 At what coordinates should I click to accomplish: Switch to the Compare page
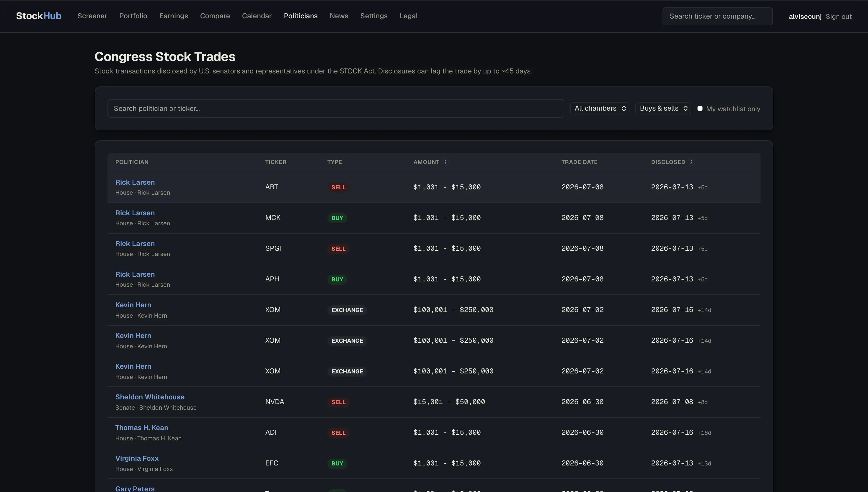[215, 16]
